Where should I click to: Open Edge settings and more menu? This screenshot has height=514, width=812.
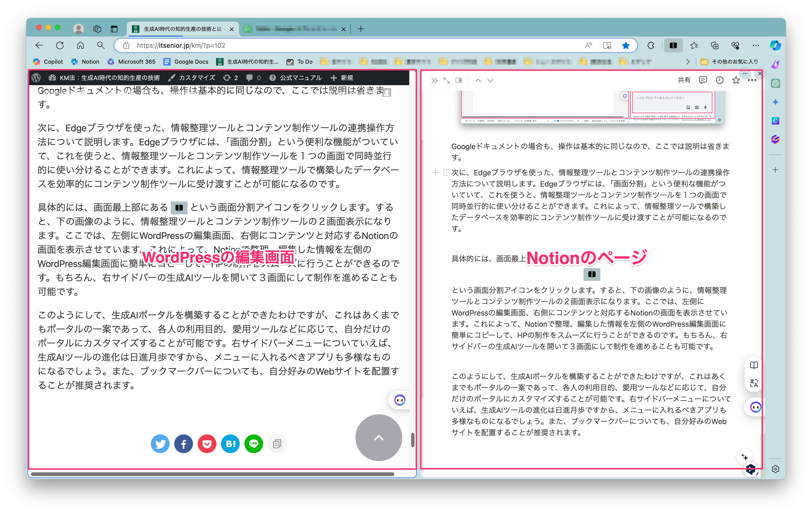click(756, 46)
